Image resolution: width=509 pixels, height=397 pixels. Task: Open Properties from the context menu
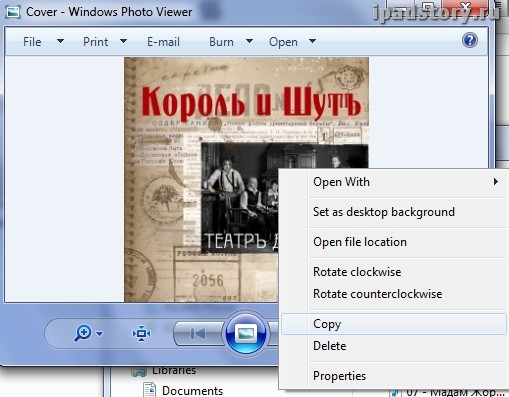click(x=394, y=376)
